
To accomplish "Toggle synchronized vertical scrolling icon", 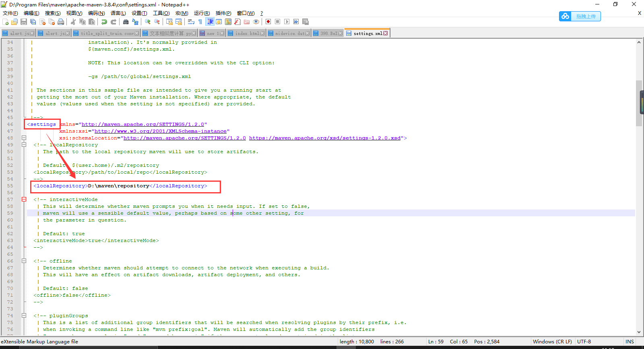I will 169,22.
